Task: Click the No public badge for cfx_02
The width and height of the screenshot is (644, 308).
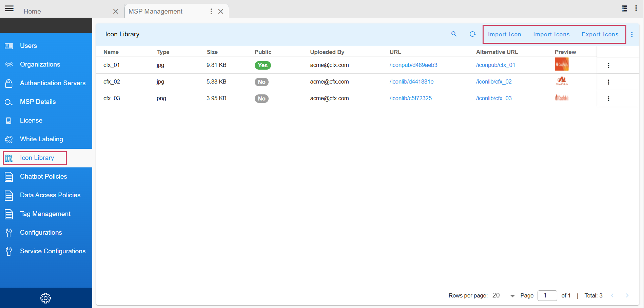Action: [261, 82]
